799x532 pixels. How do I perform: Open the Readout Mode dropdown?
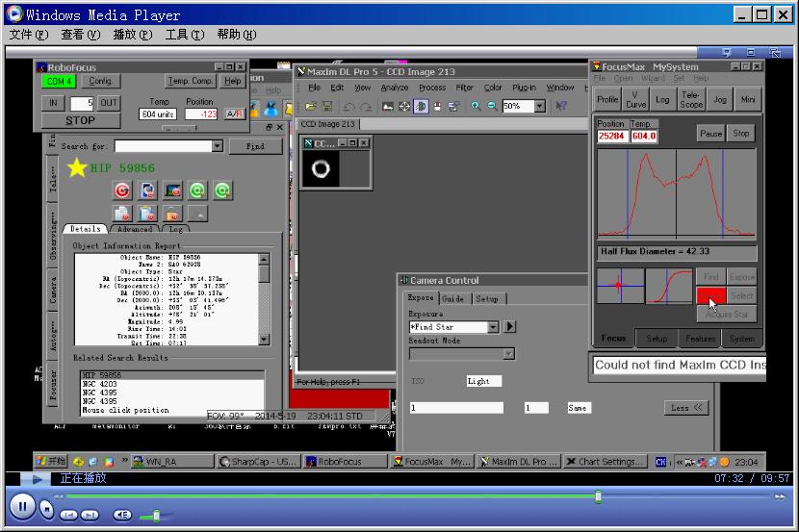508,354
